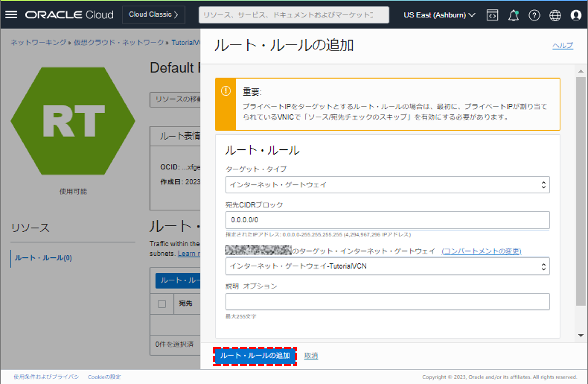The height and width of the screenshot is (384, 588).
Task: Open the Cookieの設定 footer link
Action: 104,377
